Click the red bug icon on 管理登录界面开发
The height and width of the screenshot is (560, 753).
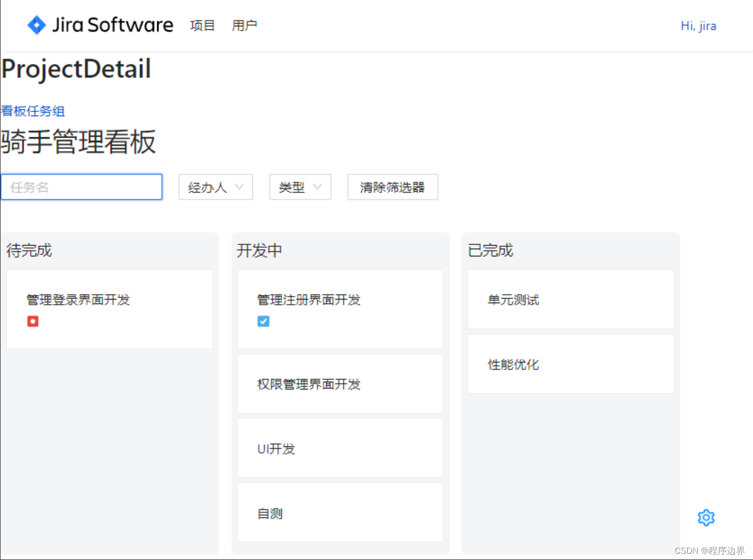point(33,321)
